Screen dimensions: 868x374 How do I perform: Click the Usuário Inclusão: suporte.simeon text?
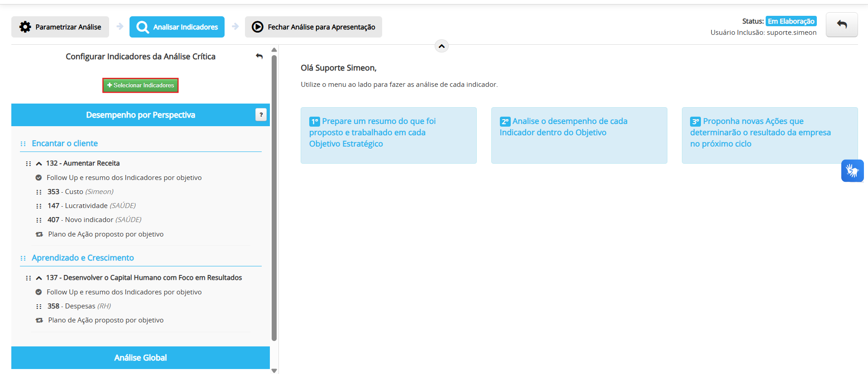763,33
